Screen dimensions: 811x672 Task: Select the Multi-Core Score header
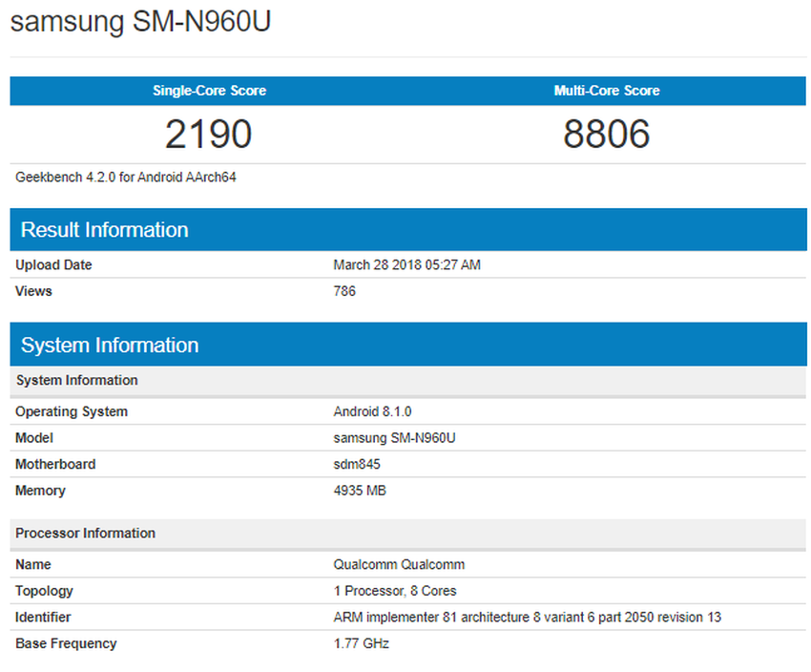coord(607,91)
